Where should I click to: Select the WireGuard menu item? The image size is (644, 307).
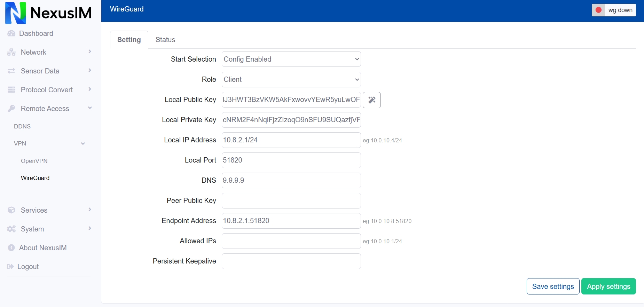pyautogui.click(x=35, y=178)
